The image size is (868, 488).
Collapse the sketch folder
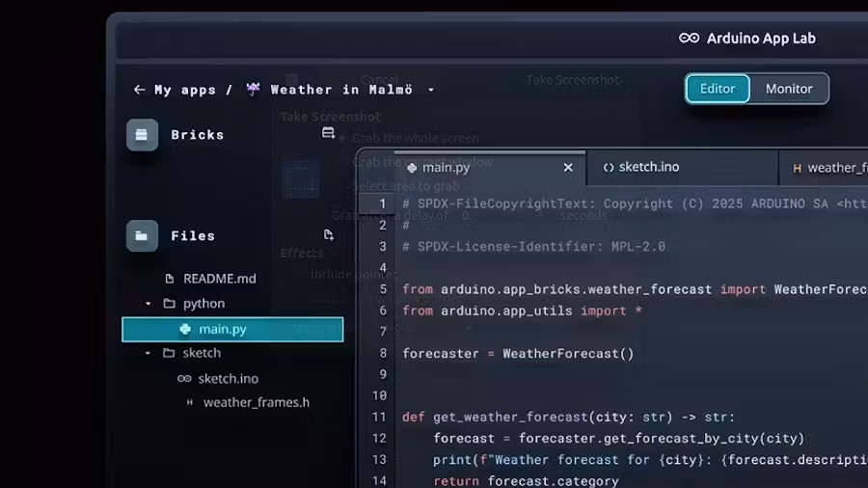(149, 354)
